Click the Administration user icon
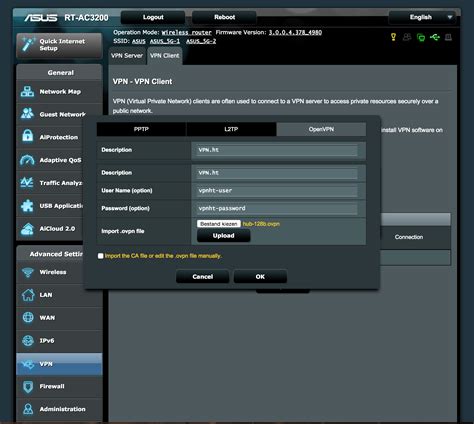 [x=28, y=409]
